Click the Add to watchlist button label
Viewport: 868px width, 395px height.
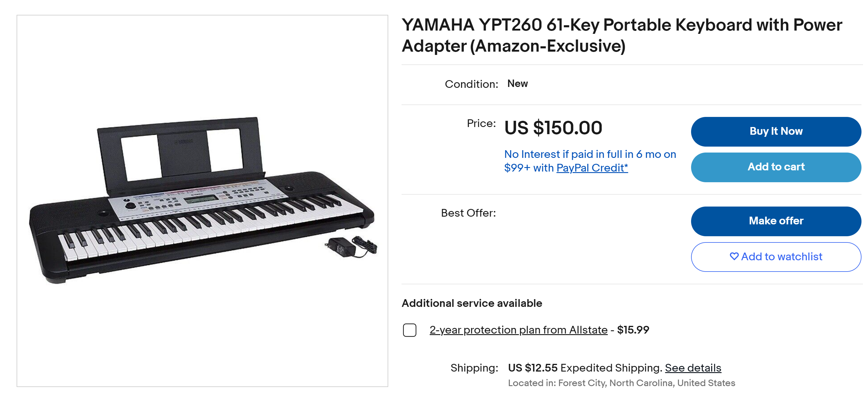781,257
